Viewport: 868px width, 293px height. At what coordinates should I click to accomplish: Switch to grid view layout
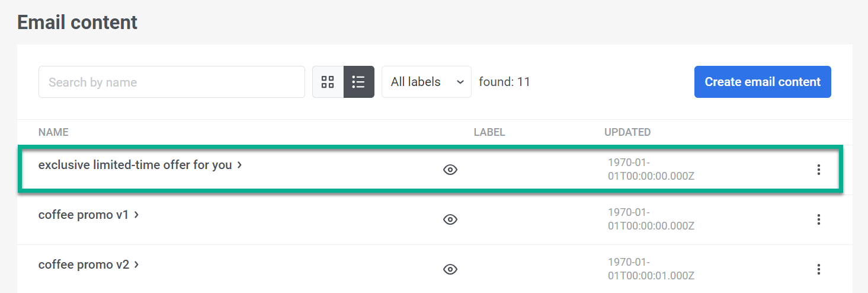[328, 82]
